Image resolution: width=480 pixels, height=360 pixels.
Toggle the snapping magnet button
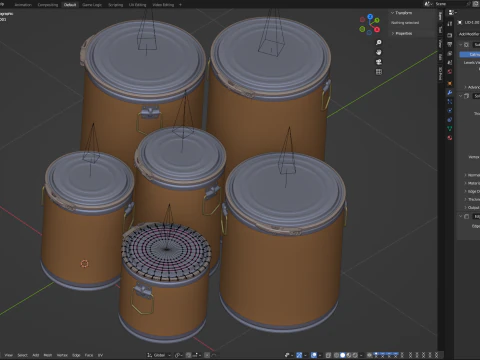pyautogui.click(x=188, y=355)
